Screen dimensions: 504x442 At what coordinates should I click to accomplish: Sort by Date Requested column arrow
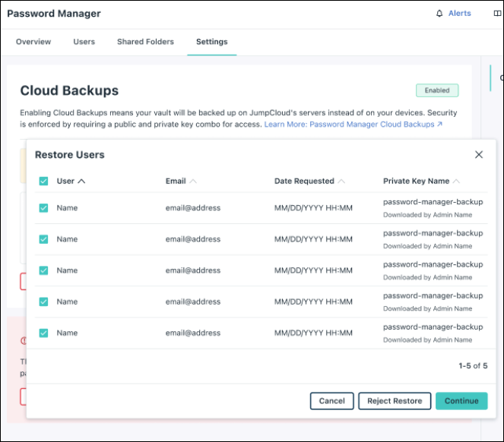(341, 182)
